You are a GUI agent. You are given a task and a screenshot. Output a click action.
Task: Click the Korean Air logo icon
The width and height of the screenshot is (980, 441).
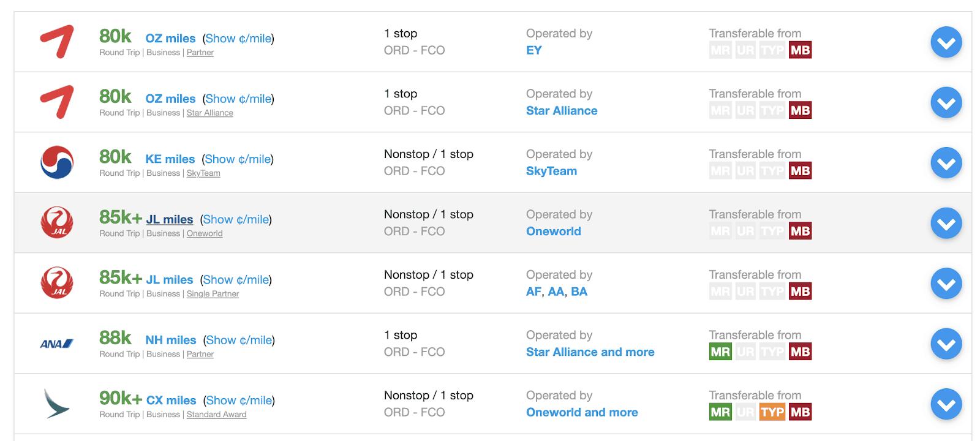pyautogui.click(x=57, y=162)
